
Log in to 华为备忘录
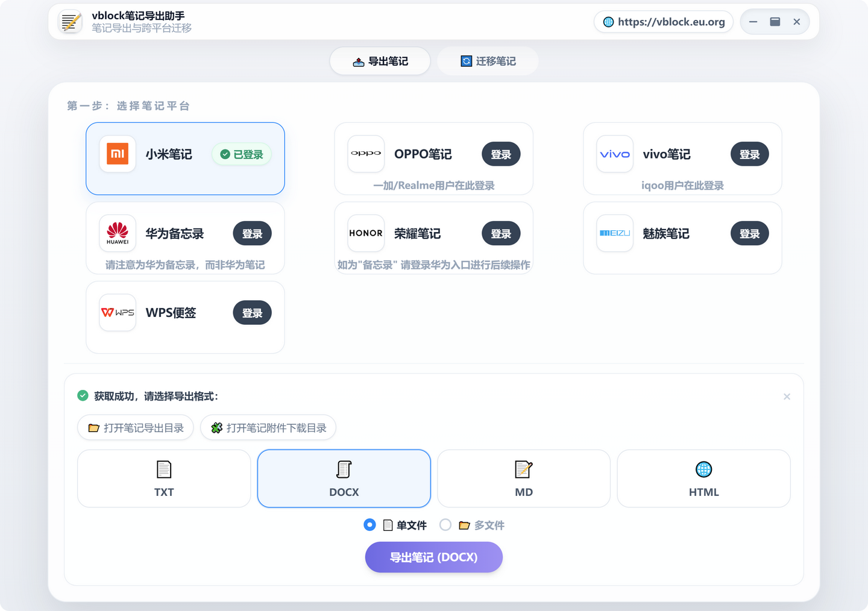point(253,234)
